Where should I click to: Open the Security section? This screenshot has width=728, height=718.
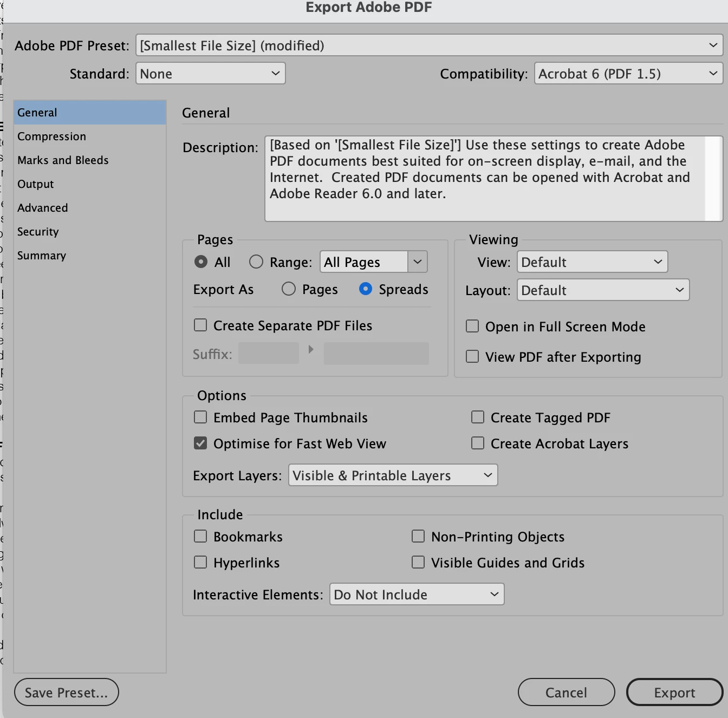[90, 232]
